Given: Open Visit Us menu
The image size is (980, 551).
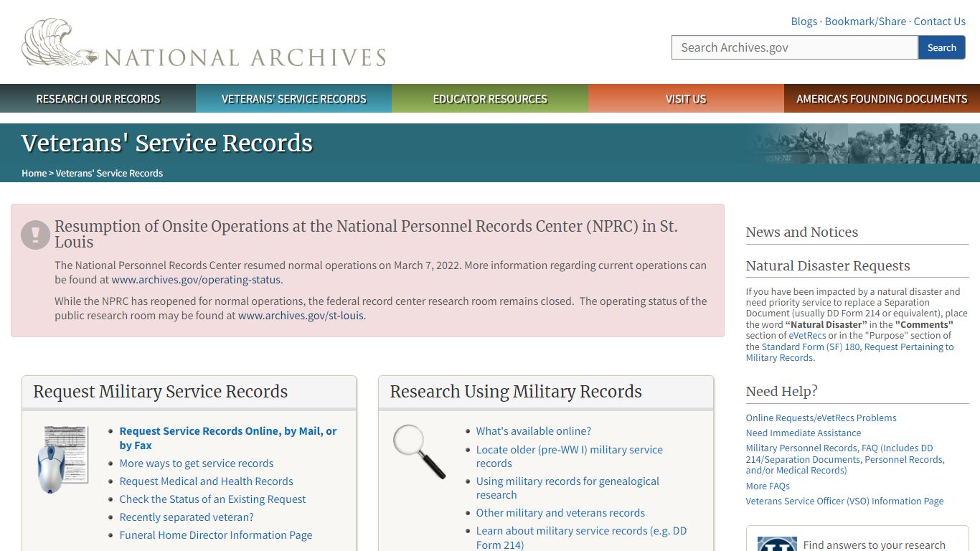Looking at the screenshot, I should [x=686, y=99].
